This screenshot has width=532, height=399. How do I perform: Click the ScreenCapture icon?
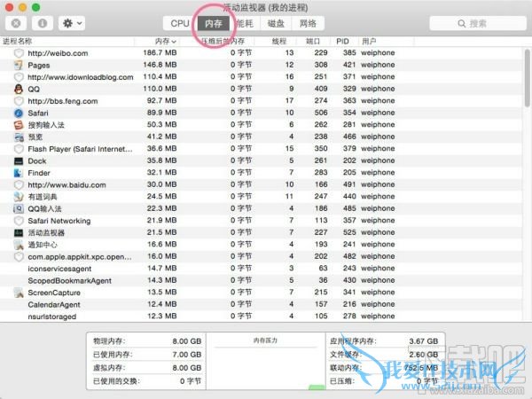tap(19, 293)
